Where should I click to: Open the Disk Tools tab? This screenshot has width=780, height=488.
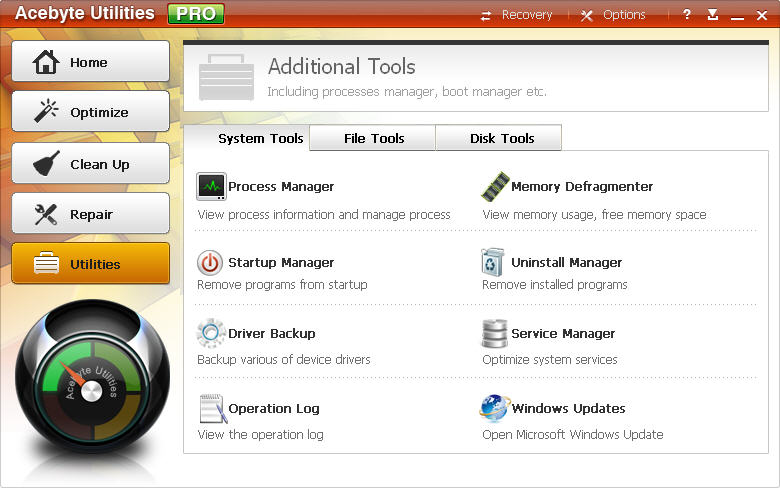coord(499,138)
